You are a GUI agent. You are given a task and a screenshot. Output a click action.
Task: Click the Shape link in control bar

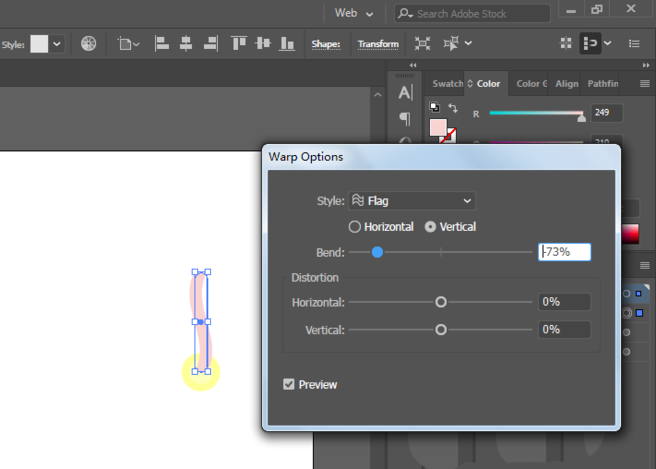326,44
